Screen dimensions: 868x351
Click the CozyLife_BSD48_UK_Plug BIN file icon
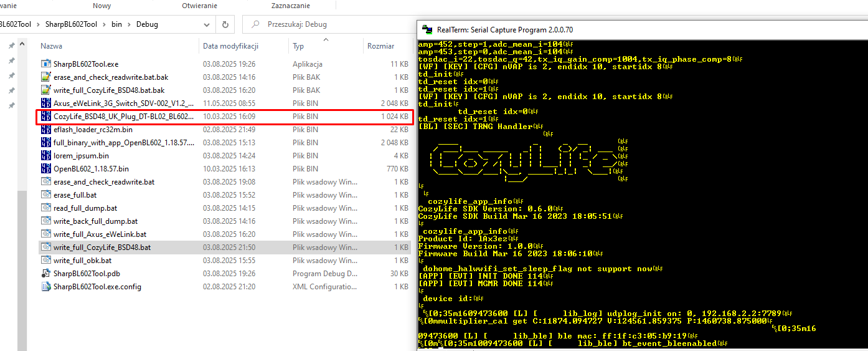pos(45,116)
